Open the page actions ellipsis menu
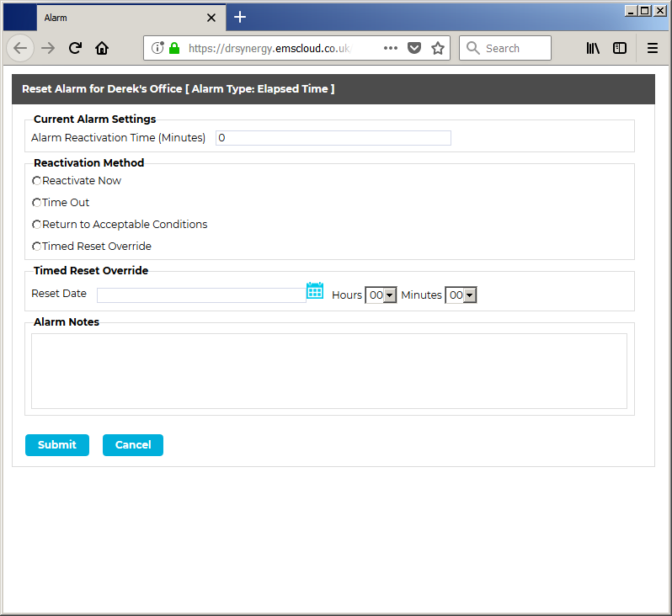 click(x=390, y=48)
